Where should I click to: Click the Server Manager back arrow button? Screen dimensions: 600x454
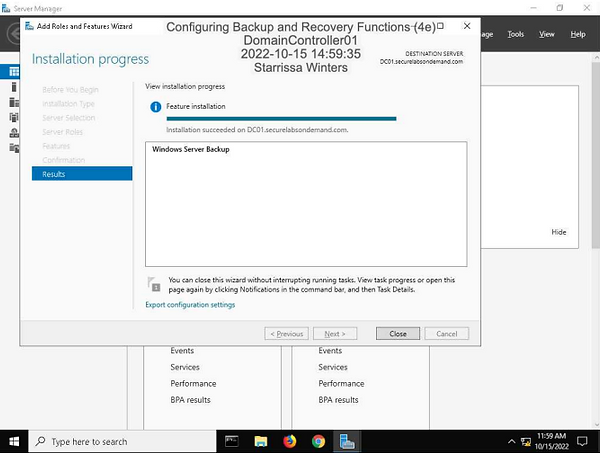(x=13, y=34)
